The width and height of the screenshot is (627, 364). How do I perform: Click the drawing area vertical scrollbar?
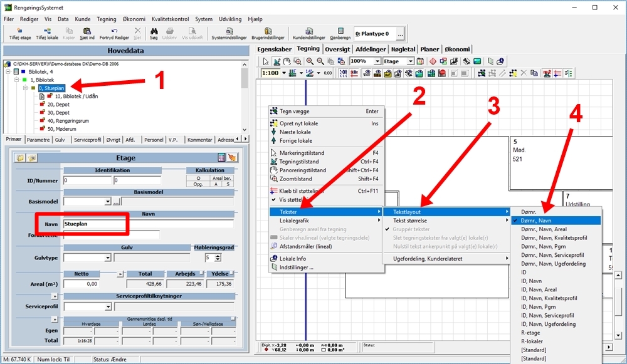click(618, 305)
